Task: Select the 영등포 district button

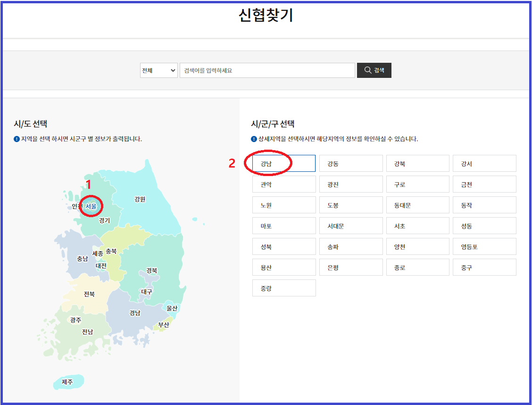Action: (484, 246)
